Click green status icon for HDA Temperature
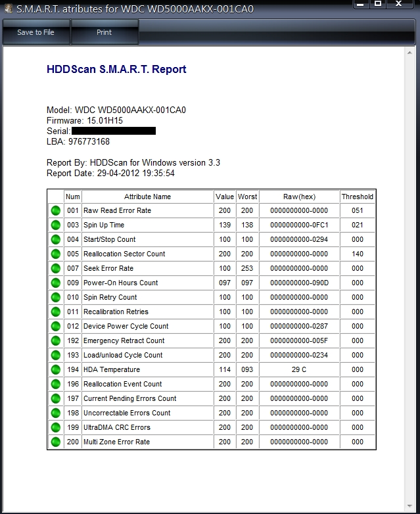The width and height of the screenshot is (420, 514). (x=56, y=369)
